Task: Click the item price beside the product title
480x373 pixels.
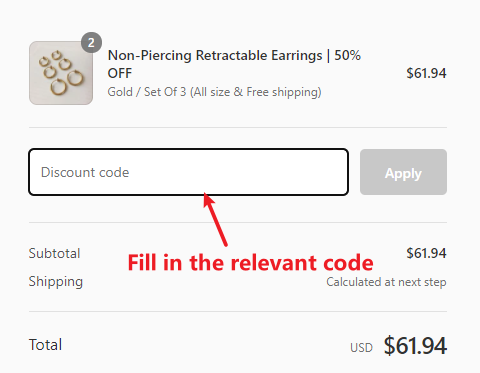Action: 426,73
